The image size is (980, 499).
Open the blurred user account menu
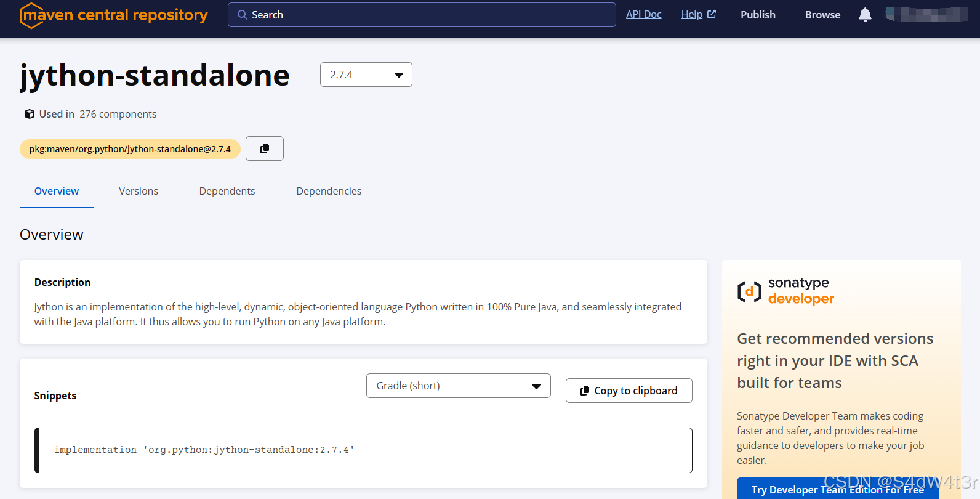coord(926,14)
